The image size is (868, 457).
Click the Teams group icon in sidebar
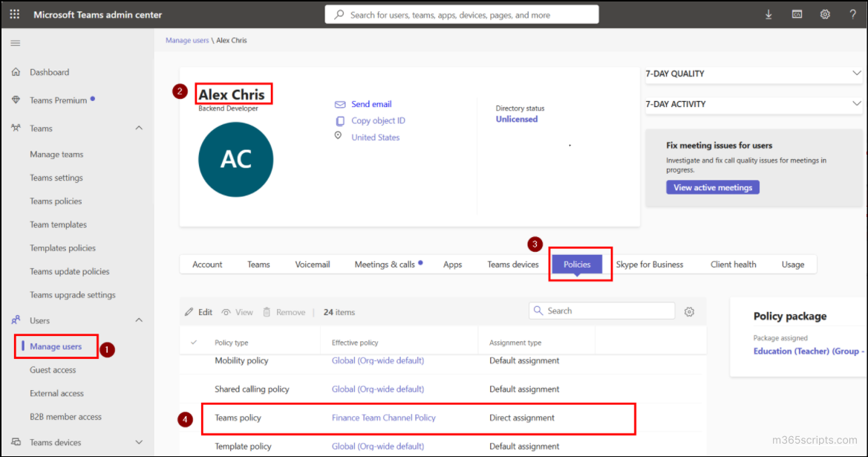pyautogui.click(x=16, y=128)
